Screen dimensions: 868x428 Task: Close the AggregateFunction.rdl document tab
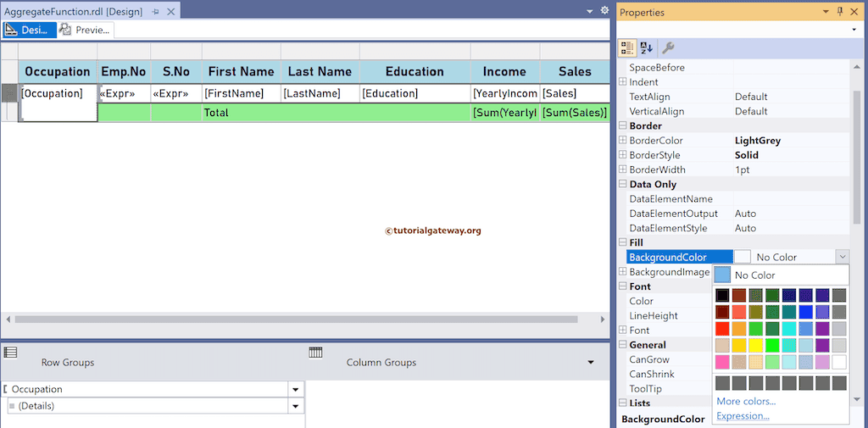[x=171, y=12]
